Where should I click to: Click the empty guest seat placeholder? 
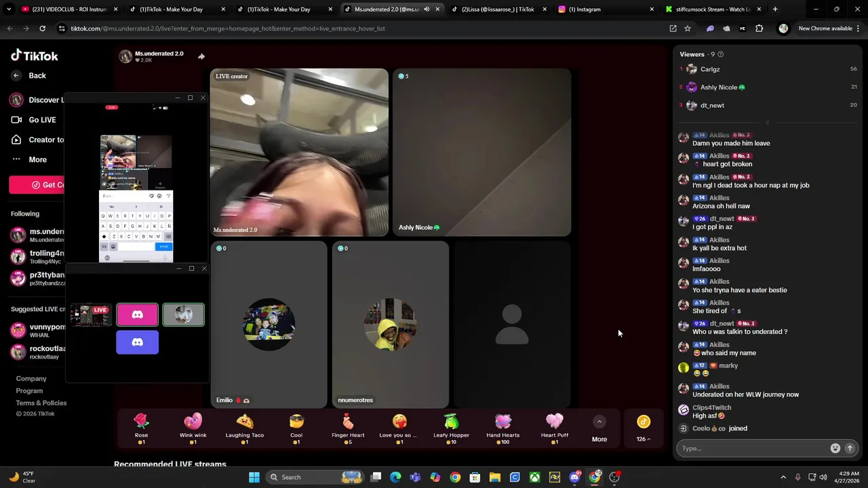512,325
